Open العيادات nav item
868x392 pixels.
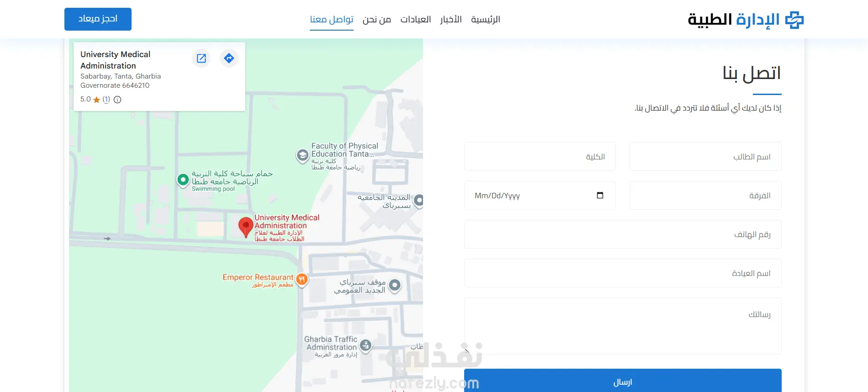pos(416,19)
